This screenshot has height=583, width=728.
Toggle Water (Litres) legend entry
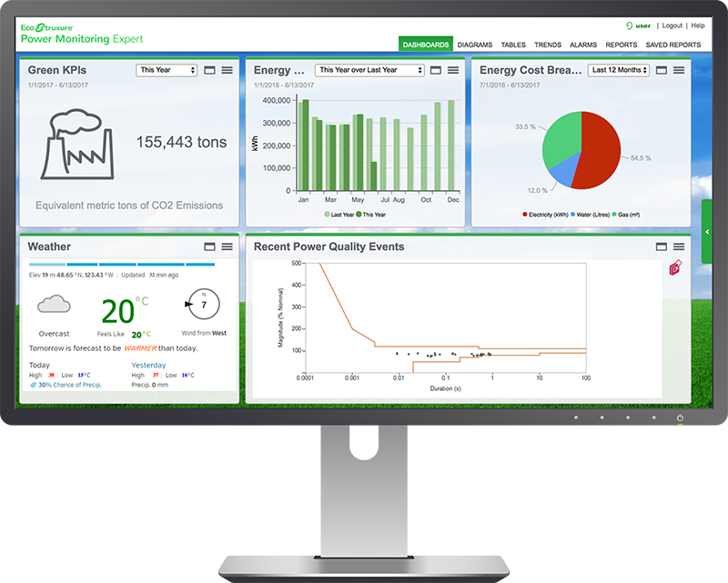pos(590,215)
